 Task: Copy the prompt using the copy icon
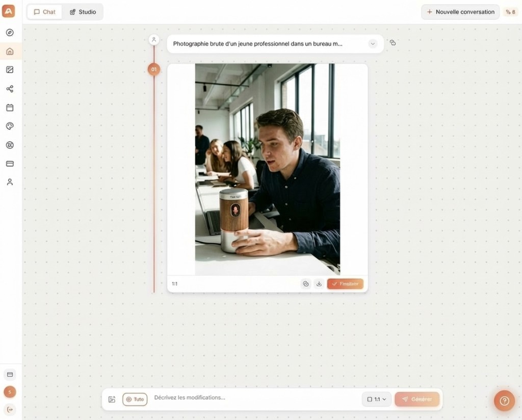coord(393,43)
